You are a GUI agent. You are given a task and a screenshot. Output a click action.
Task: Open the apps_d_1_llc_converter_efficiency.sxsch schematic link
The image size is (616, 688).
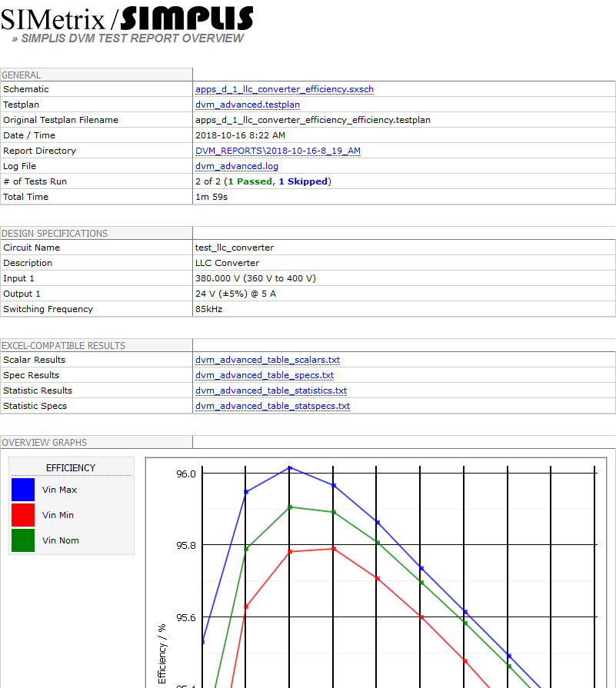(x=284, y=89)
